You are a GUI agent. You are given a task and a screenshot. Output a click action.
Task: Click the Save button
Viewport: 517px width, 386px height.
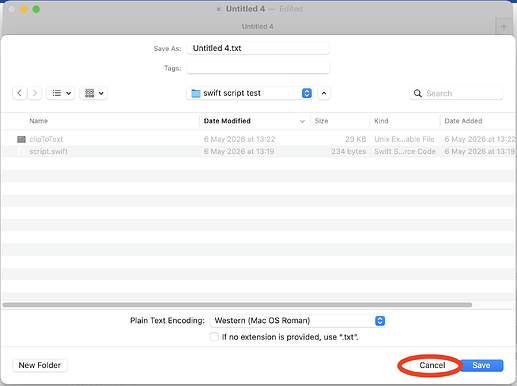point(481,365)
